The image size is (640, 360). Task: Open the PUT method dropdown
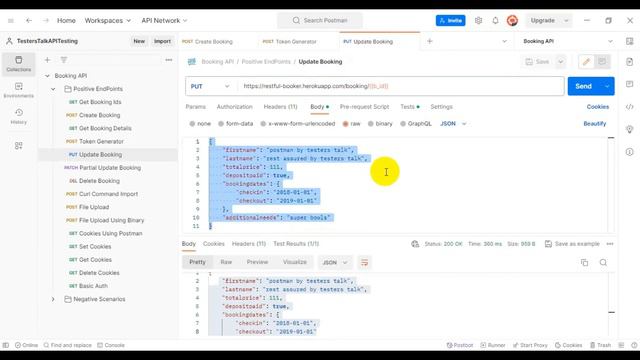[x=210, y=87]
